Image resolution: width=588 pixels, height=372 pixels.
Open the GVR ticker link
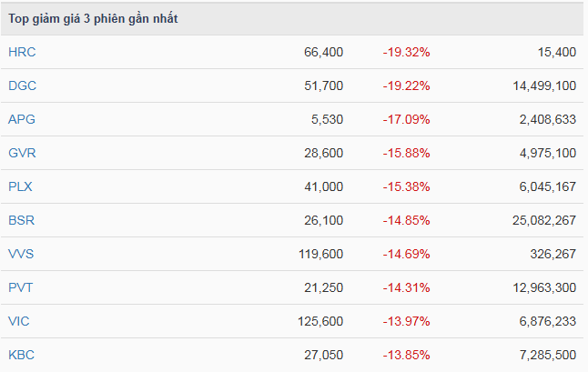point(22,153)
